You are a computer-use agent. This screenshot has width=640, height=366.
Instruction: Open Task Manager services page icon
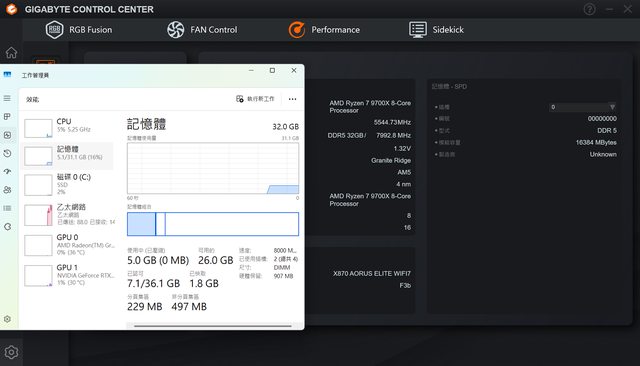[7, 226]
